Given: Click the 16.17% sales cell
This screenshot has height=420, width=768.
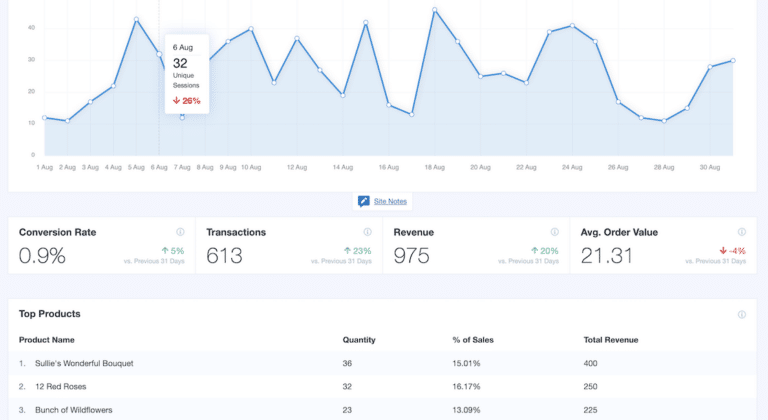Looking at the screenshot, I should 466,387.
